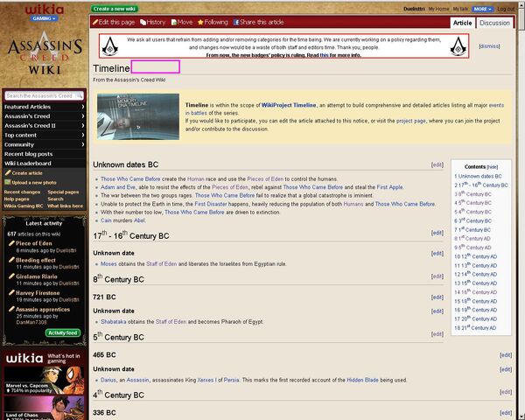
Task: Click the page vertical scrollbar
Action: [x=521, y=210]
